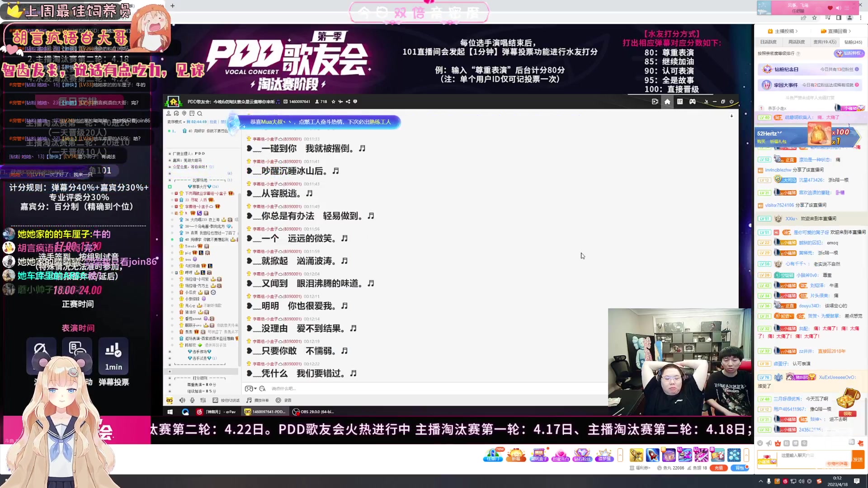Expand gift list with right up arrow

click(746, 455)
